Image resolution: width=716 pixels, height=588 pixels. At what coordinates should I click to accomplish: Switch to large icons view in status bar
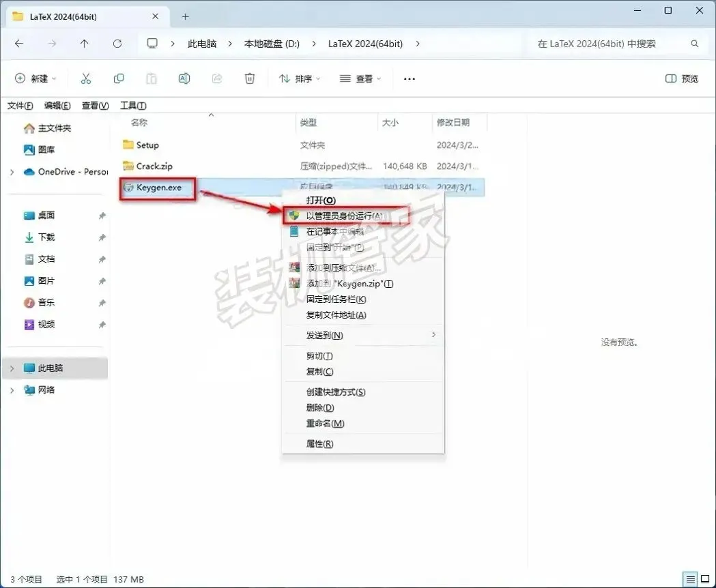705,579
